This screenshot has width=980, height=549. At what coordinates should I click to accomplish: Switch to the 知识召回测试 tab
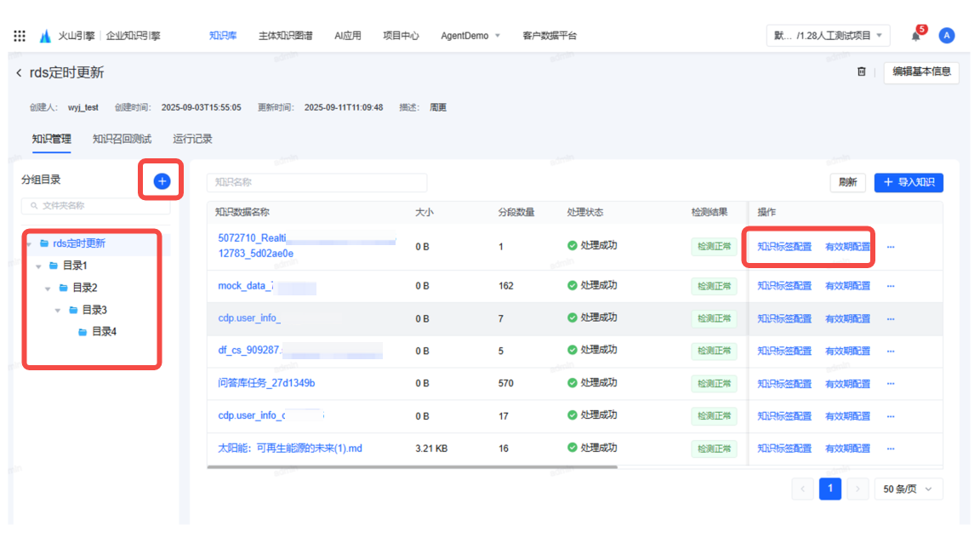click(122, 139)
